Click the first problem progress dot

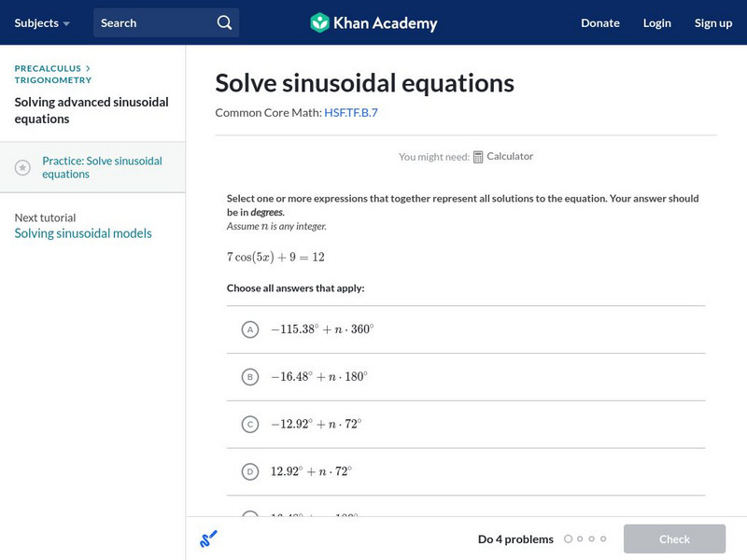568,539
